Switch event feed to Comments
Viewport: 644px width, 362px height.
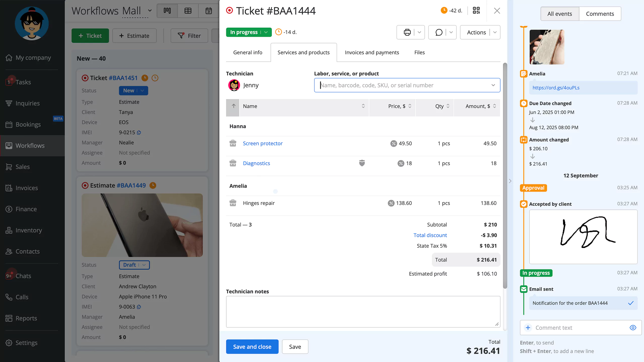tap(600, 14)
